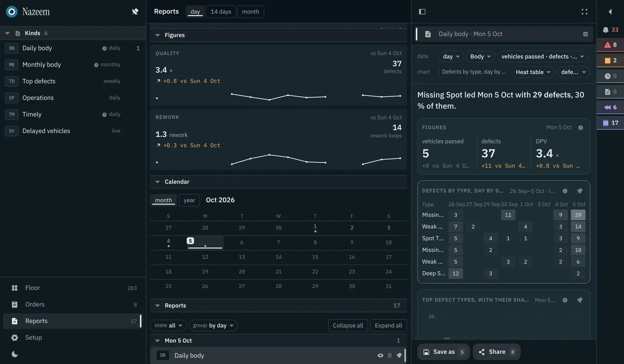Open the Heat table chart dropdown
The image size is (624, 364).
coord(533,72)
